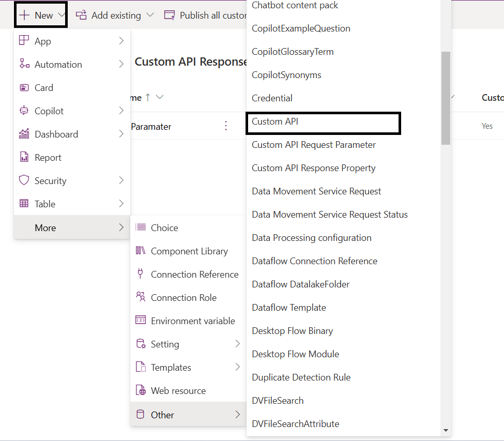Screen dimensions: 504x441
Task: Click the Copilot bot icon
Action: click(24, 110)
